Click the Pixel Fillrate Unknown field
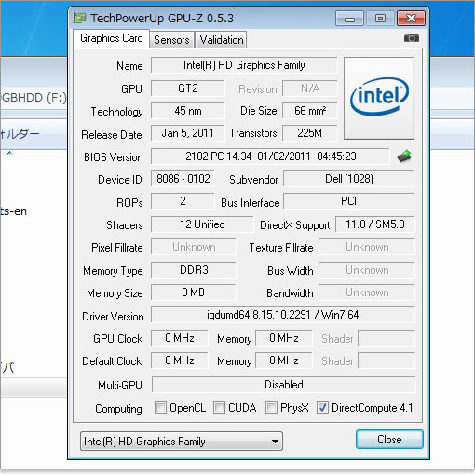475x476 pixels. (194, 247)
